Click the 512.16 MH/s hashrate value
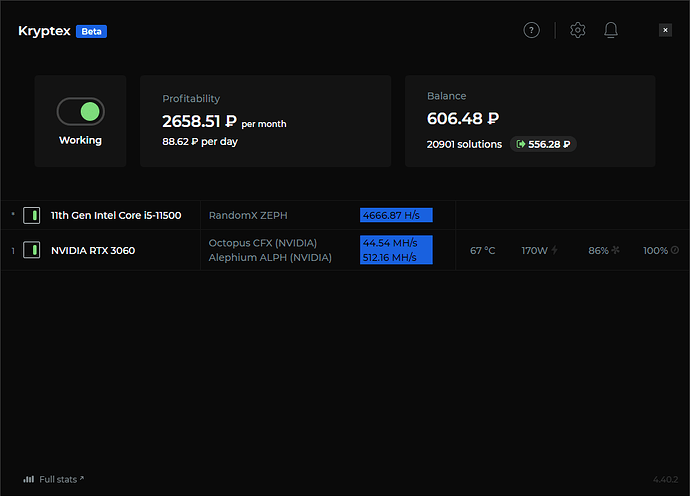Screen dimensions: 690x496 pyautogui.click(x=389, y=257)
